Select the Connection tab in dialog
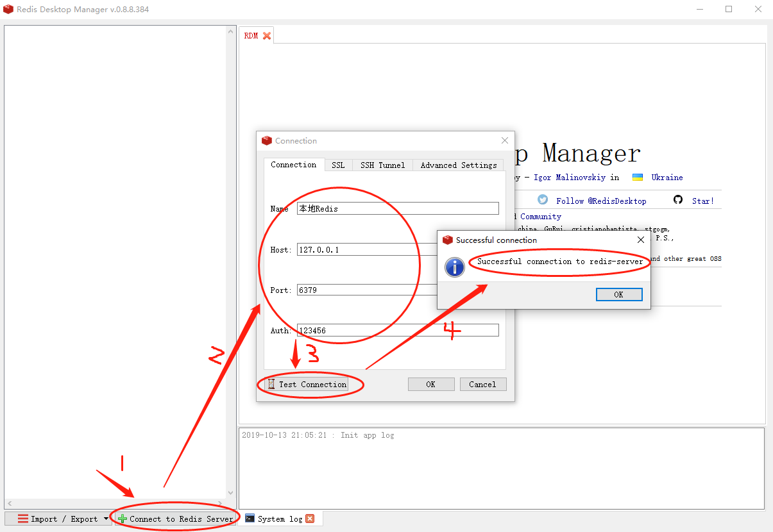 (293, 165)
